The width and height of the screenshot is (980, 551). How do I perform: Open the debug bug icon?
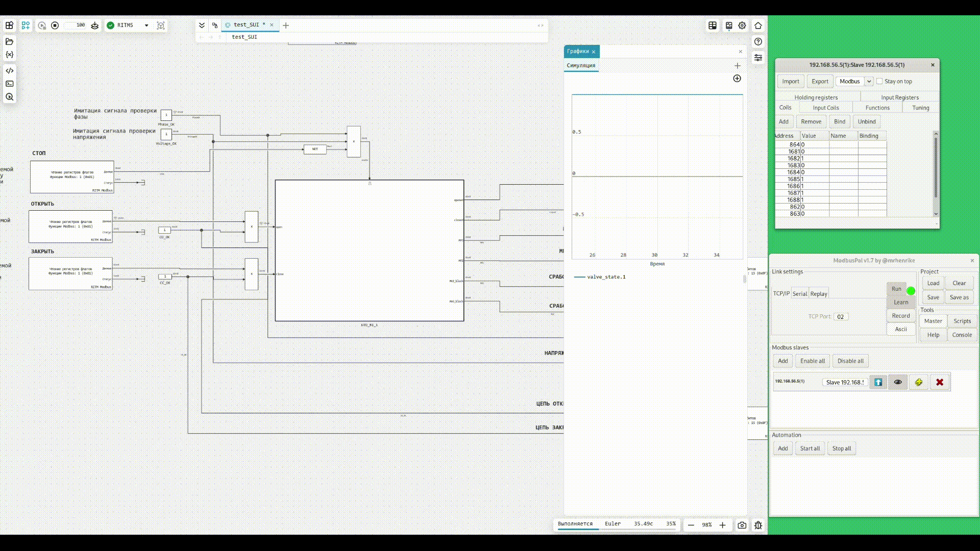click(x=758, y=525)
